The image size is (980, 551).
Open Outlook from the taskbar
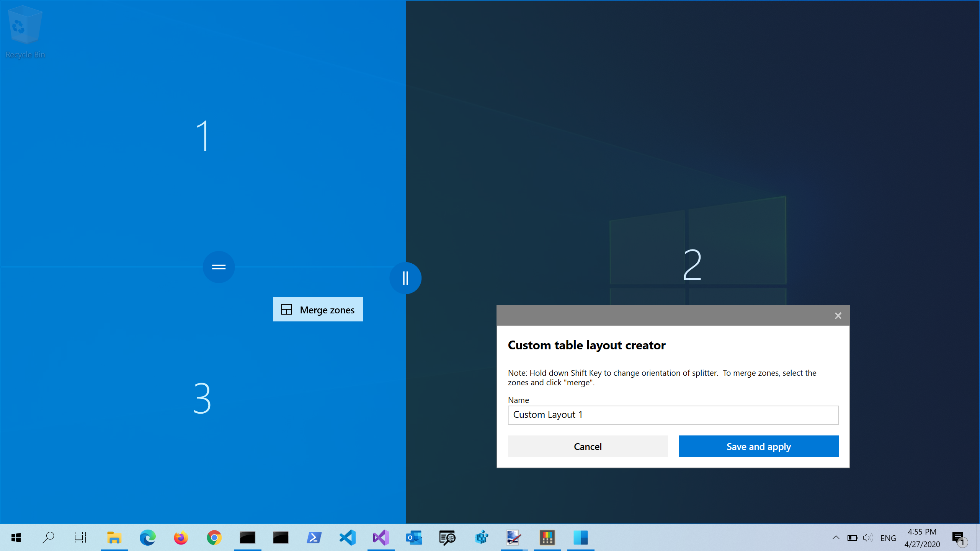[x=414, y=538]
